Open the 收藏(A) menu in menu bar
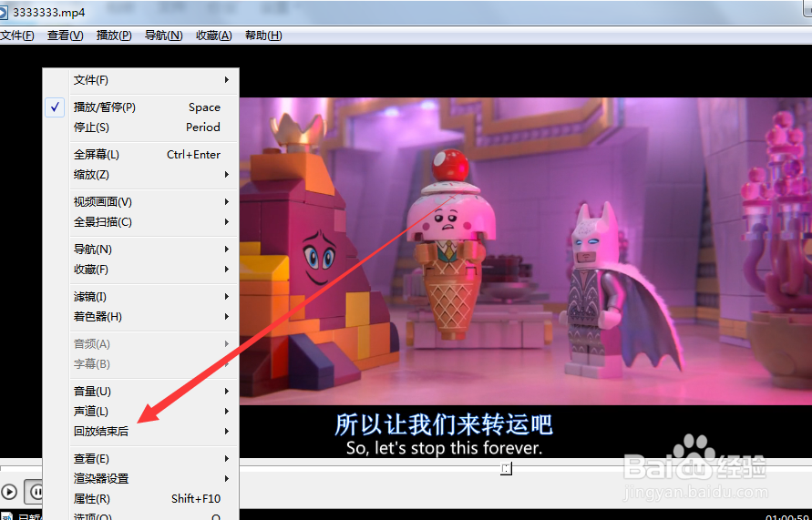Viewport: 812px width, 520px height. point(214,36)
